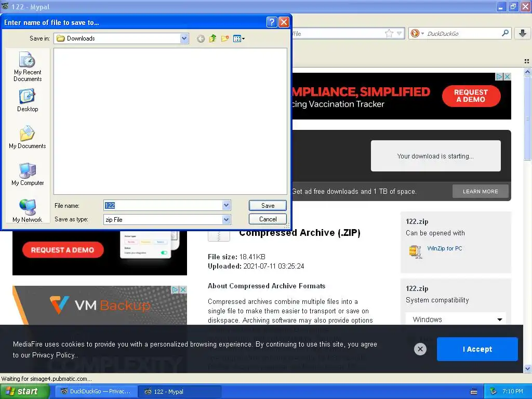
Task: Click the 'File size: 18.41KB' text
Action: click(x=236, y=257)
